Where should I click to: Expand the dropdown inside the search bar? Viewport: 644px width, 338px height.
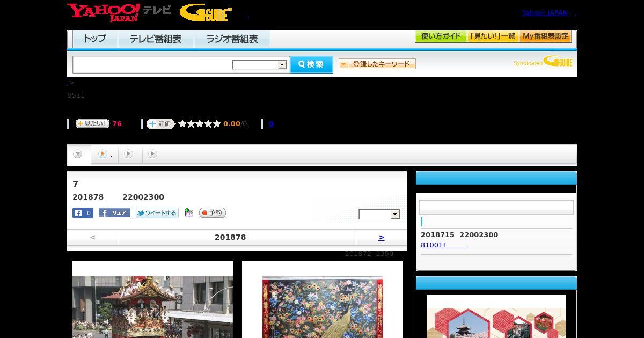point(260,65)
